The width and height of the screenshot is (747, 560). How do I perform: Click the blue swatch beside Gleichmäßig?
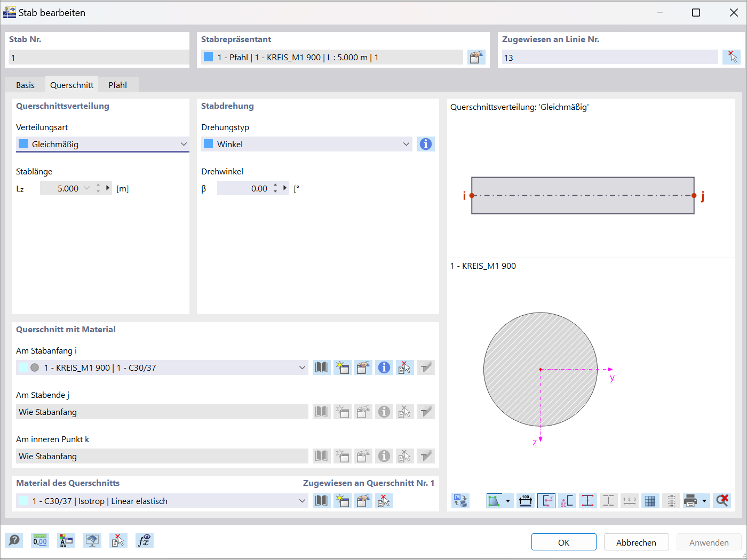click(x=23, y=144)
